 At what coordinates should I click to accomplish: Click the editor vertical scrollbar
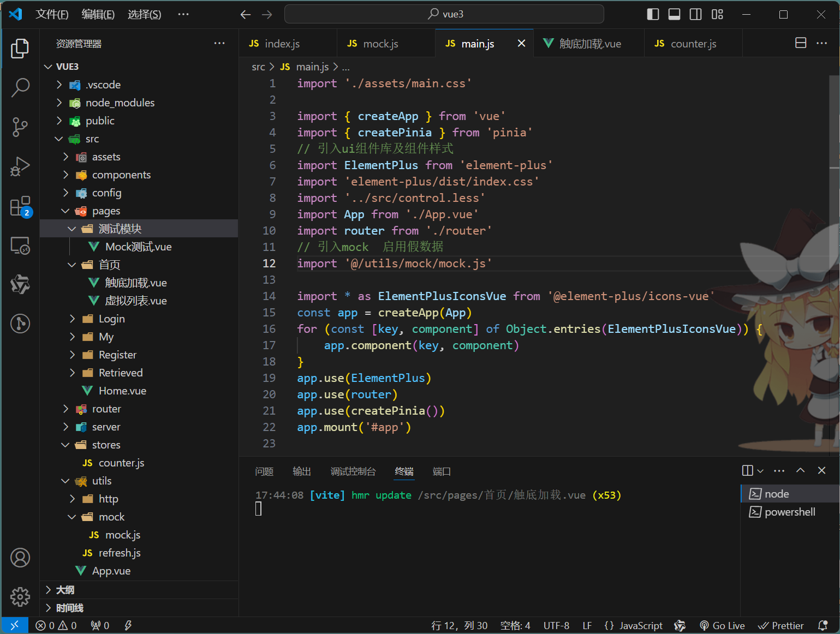tap(834, 164)
